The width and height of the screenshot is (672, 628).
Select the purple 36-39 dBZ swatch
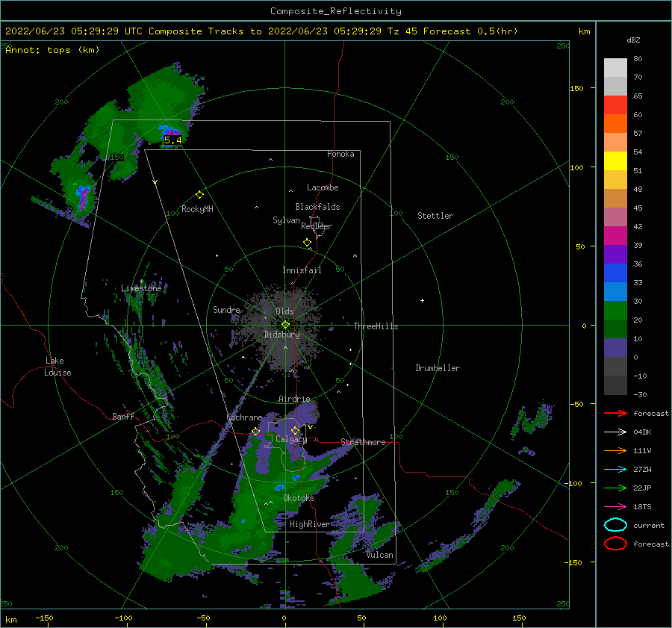point(615,255)
